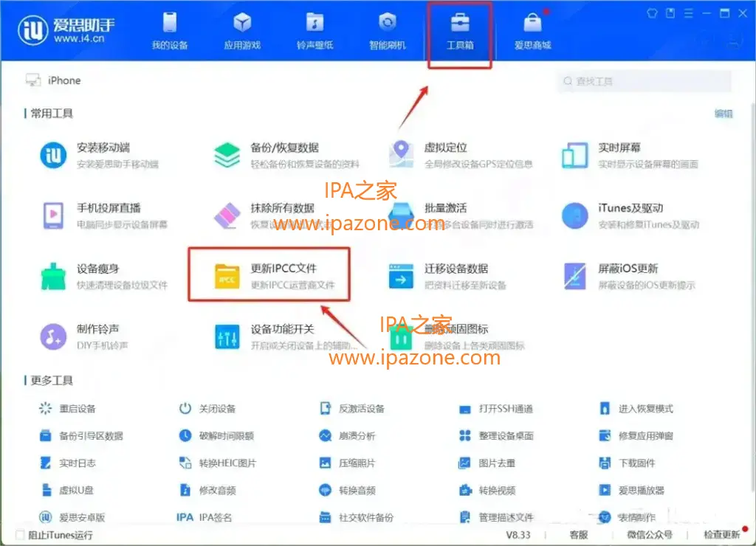Viewport: 756px width, 546px height.
Task: Open title bar menu icon
Action: [x=689, y=13]
